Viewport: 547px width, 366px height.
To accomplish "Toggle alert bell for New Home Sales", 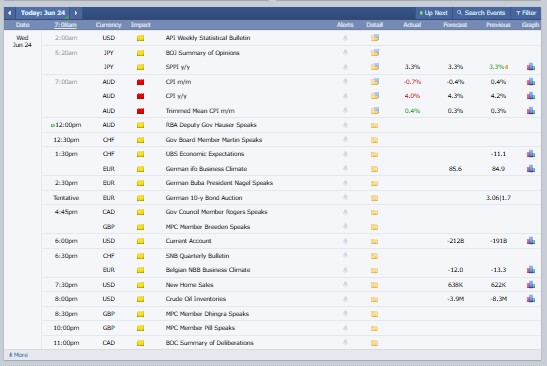I will (345, 284).
